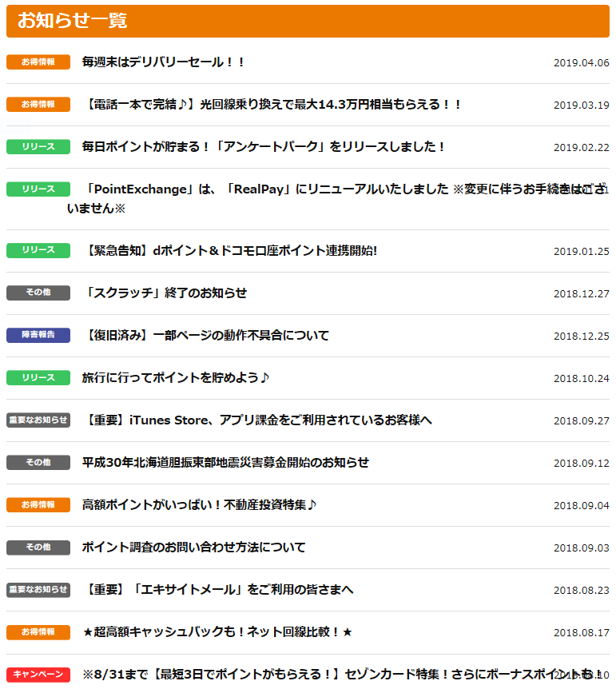Open the ポイント調査のお問い合わせ方法について notice
The image size is (616, 693).
pos(193,548)
